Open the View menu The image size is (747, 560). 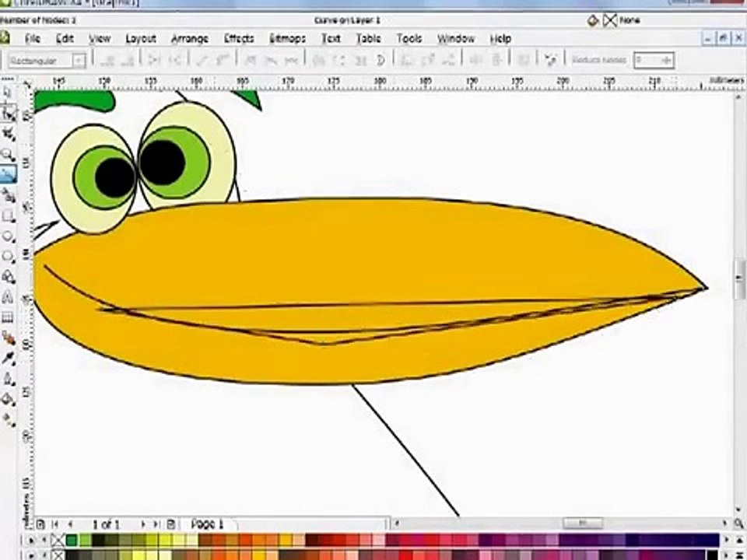(100, 39)
